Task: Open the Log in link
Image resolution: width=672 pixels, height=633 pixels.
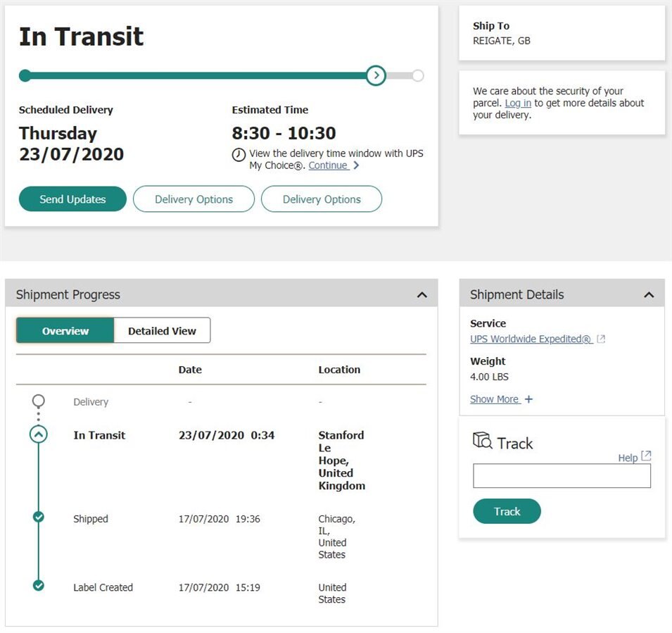Action: click(518, 103)
